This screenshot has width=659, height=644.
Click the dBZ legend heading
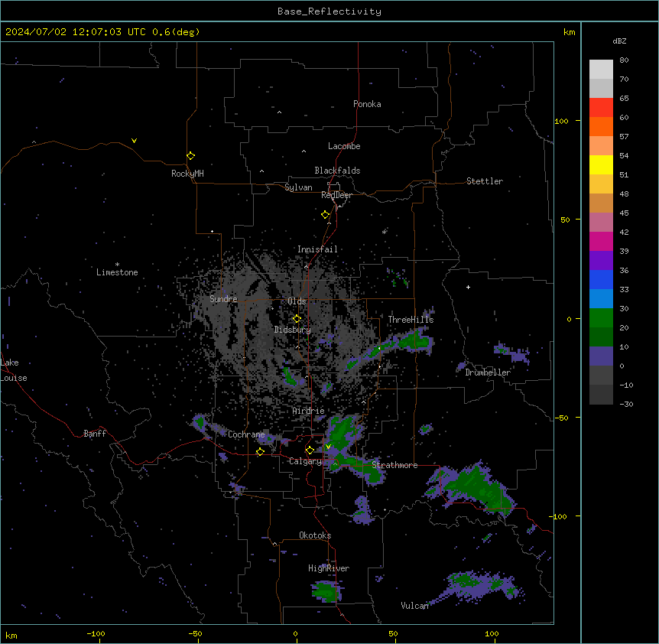point(619,41)
